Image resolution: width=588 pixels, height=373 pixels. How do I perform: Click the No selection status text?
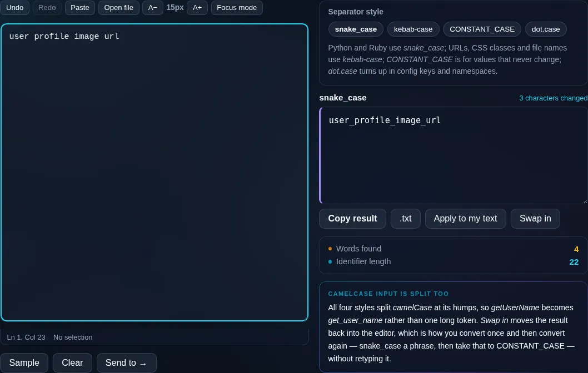(x=73, y=337)
